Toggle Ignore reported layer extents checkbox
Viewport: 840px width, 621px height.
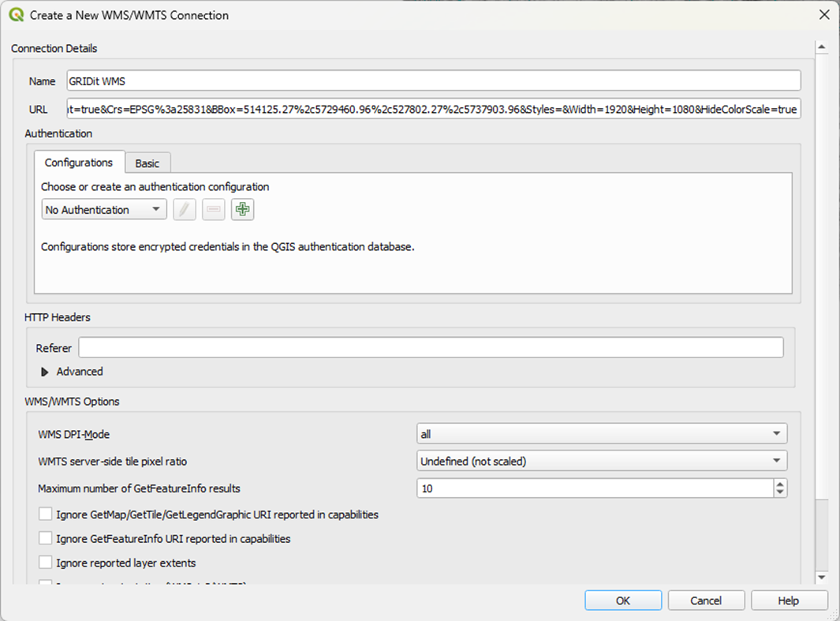[46, 563]
